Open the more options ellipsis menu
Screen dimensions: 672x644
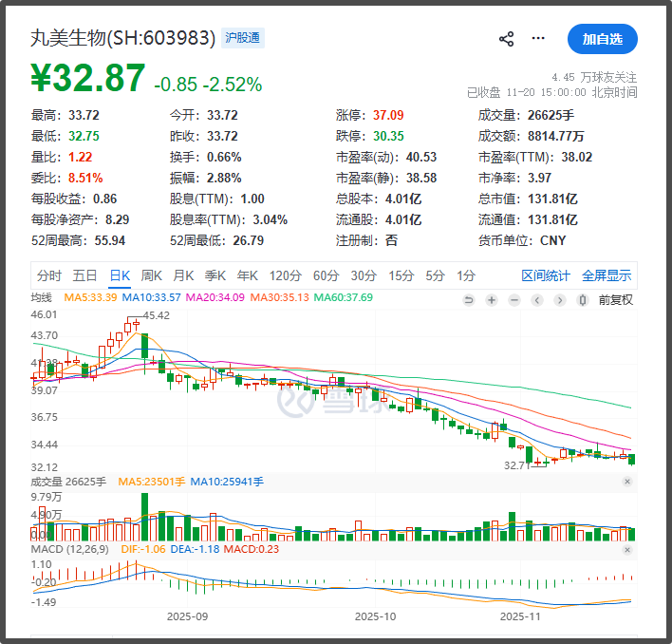tap(538, 39)
